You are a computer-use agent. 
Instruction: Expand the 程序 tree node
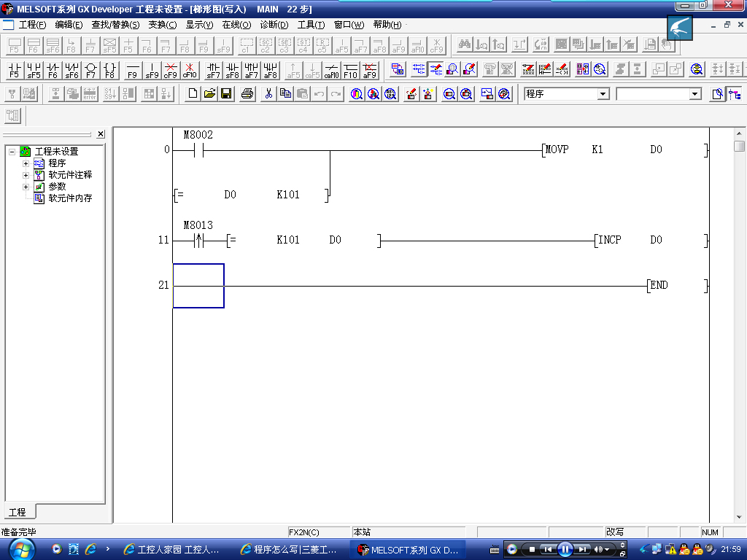[x=26, y=163]
